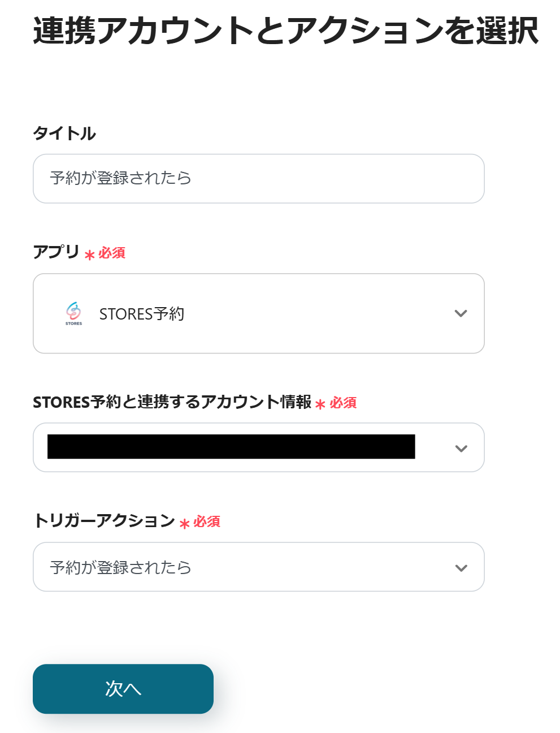Click the 連携アカウントとアクションを選択 heading
Viewport: 560px width, 733px height.
285,31
